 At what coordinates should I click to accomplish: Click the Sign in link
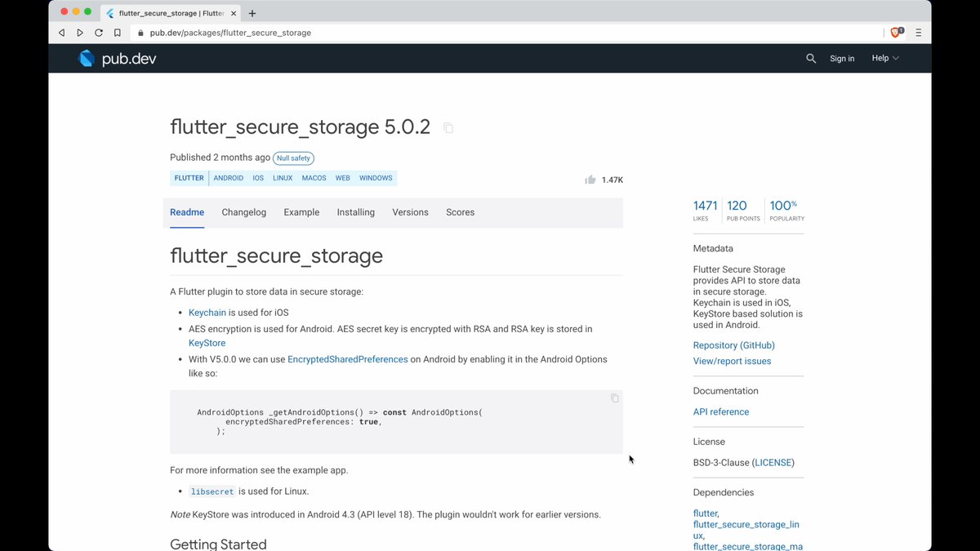pos(842,58)
